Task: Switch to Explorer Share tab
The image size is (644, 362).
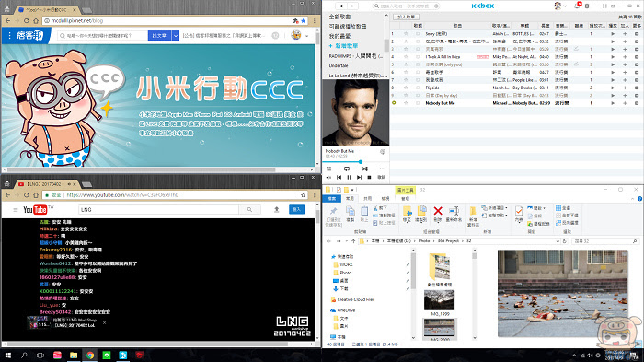Action: pyautogui.click(x=367, y=198)
